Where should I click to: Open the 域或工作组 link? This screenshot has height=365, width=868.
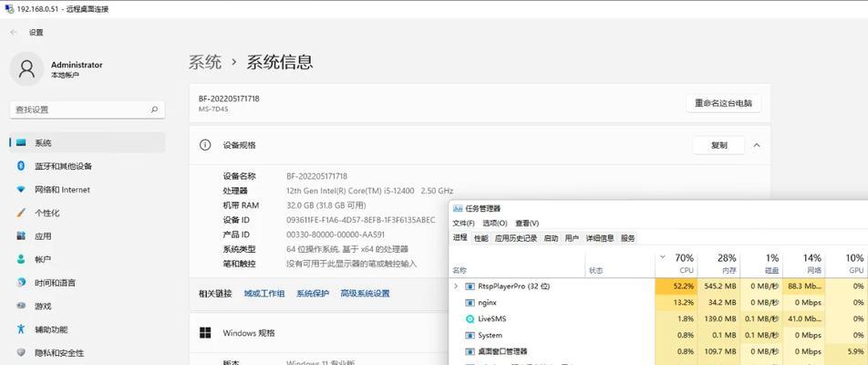264,294
